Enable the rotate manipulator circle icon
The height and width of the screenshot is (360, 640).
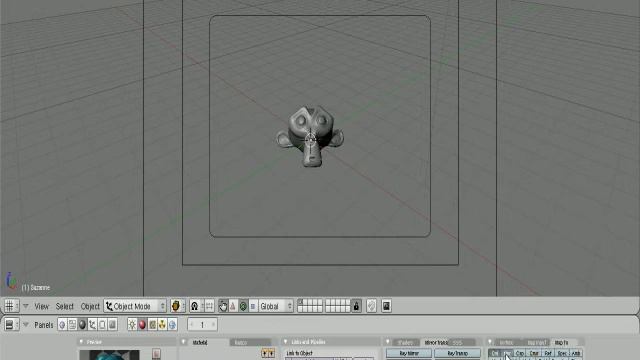[x=243, y=306]
